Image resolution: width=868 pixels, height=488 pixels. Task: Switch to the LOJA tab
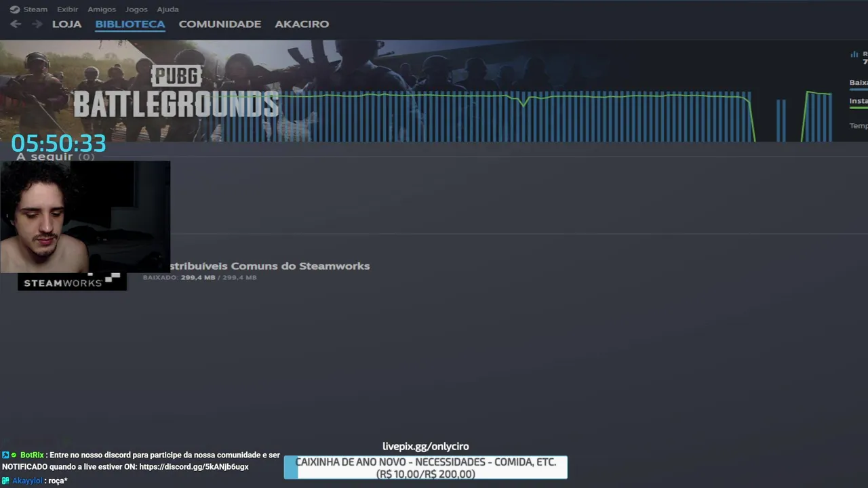[x=66, y=24]
